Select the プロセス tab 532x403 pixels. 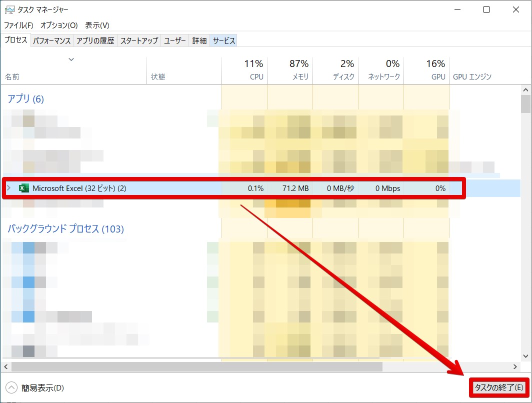click(x=15, y=40)
